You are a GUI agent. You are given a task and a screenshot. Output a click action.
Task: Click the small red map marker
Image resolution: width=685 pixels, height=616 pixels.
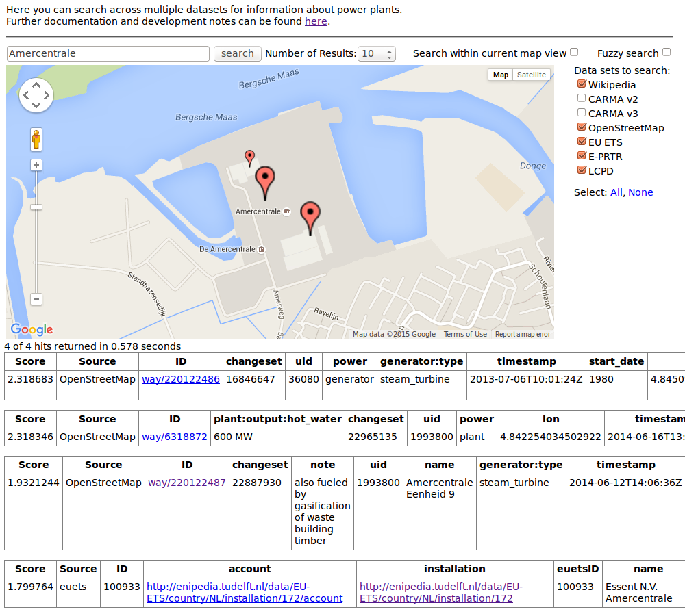tap(249, 158)
